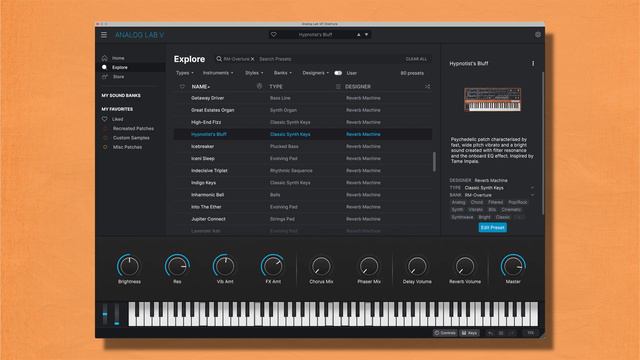The height and width of the screenshot is (360, 640).
Task: Click the synth thumbnail image for Hypnotist's Bluff
Action: coord(493,99)
